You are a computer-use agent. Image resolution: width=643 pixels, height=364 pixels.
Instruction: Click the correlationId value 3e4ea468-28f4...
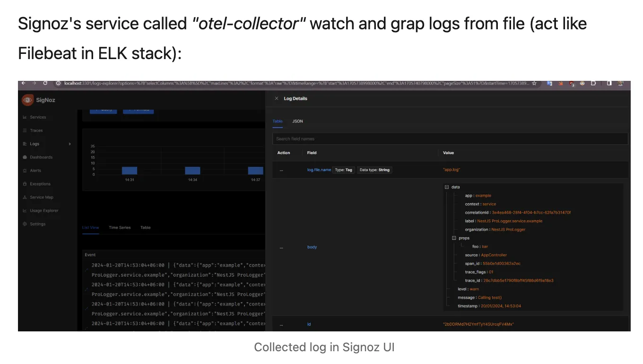click(531, 213)
